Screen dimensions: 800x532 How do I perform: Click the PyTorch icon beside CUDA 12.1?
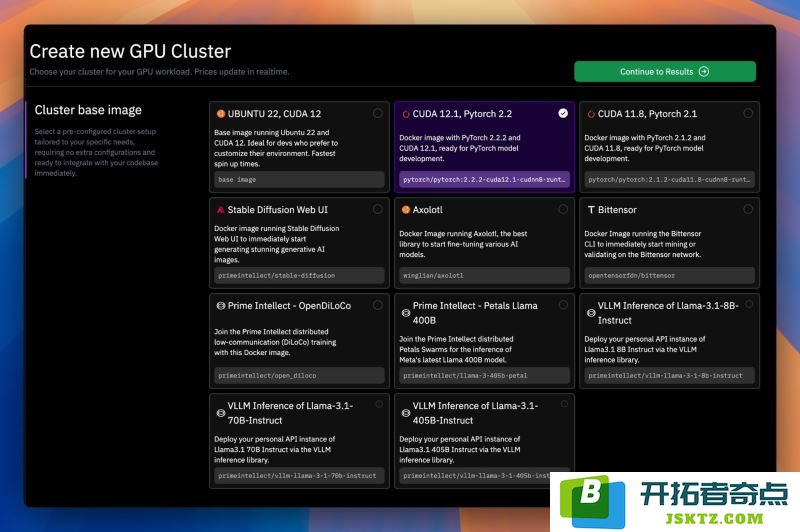pyautogui.click(x=406, y=114)
